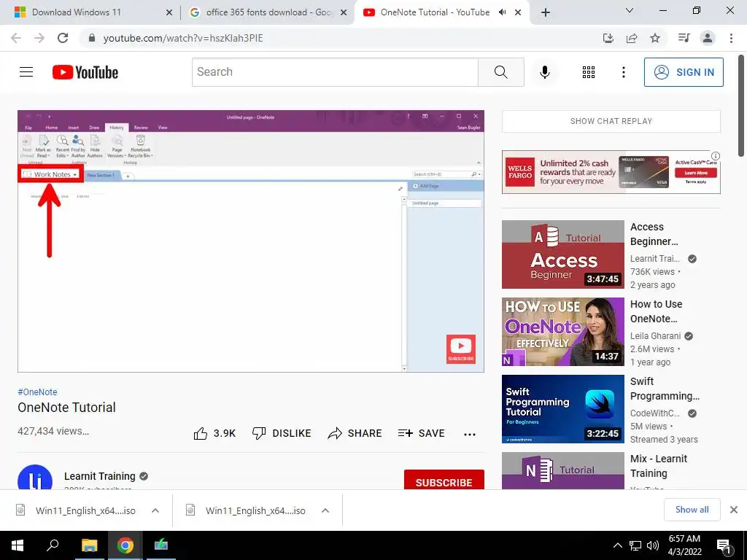The image size is (747, 560).
Task: Click the video player to pause
Action: pos(251,241)
